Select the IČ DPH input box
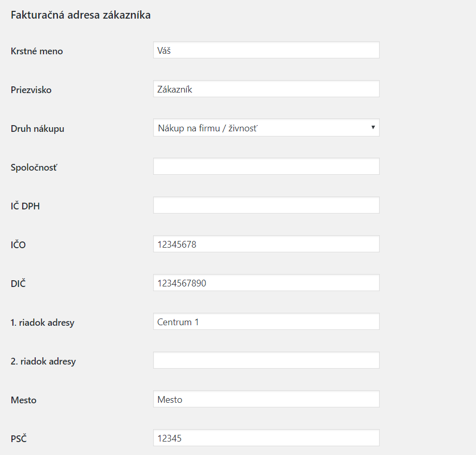 [x=266, y=205]
